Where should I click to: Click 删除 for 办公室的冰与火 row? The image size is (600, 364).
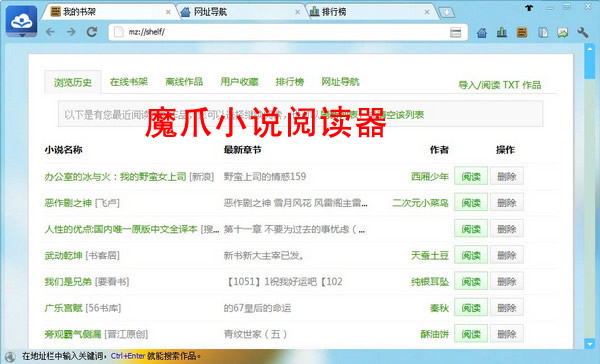(507, 176)
